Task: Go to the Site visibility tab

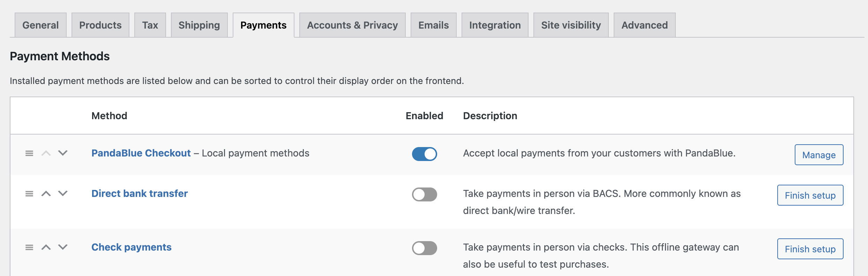Action: tap(571, 25)
